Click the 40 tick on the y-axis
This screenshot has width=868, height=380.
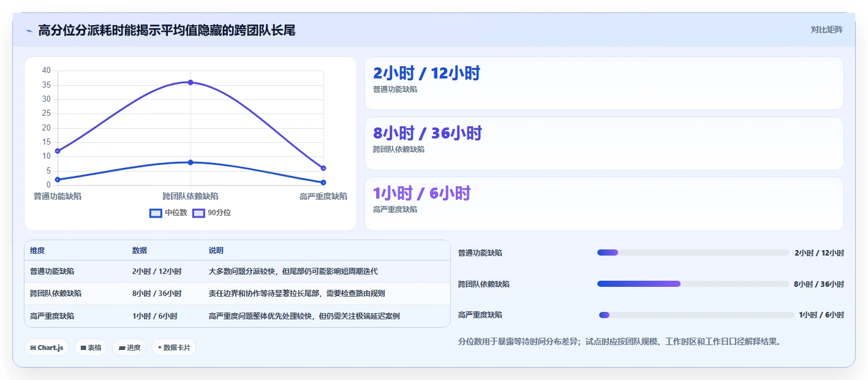pyautogui.click(x=47, y=70)
